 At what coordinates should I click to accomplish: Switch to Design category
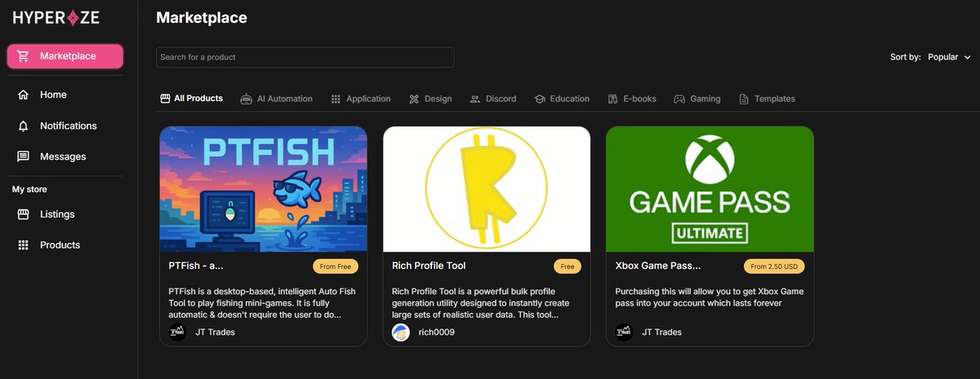point(430,99)
